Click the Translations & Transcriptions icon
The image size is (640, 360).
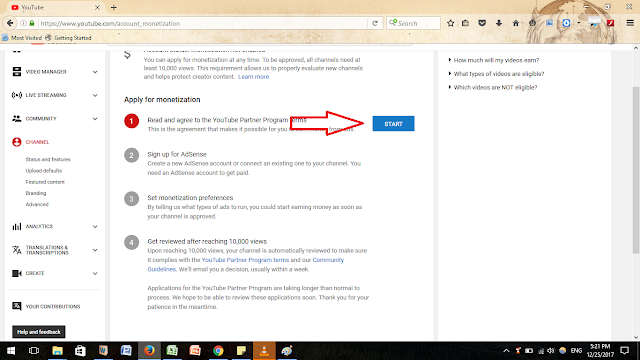click(17, 250)
